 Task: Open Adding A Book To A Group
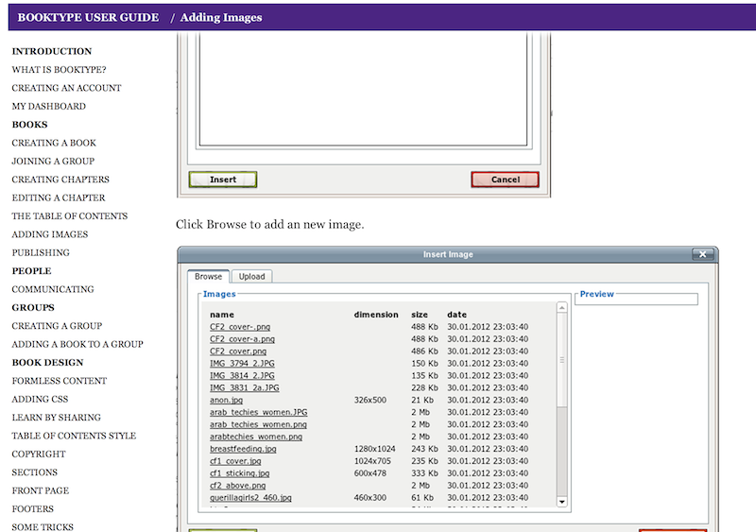coord(77,344)
